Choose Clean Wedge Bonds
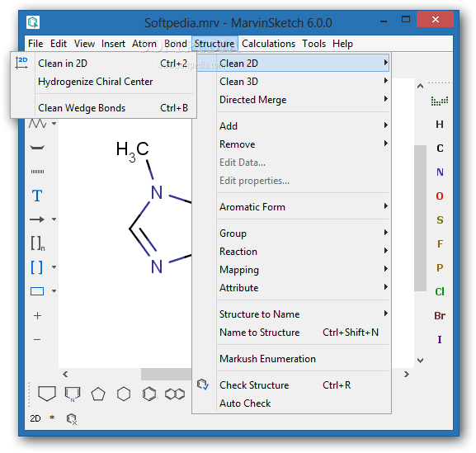The image size is (476, 453). 103,108
